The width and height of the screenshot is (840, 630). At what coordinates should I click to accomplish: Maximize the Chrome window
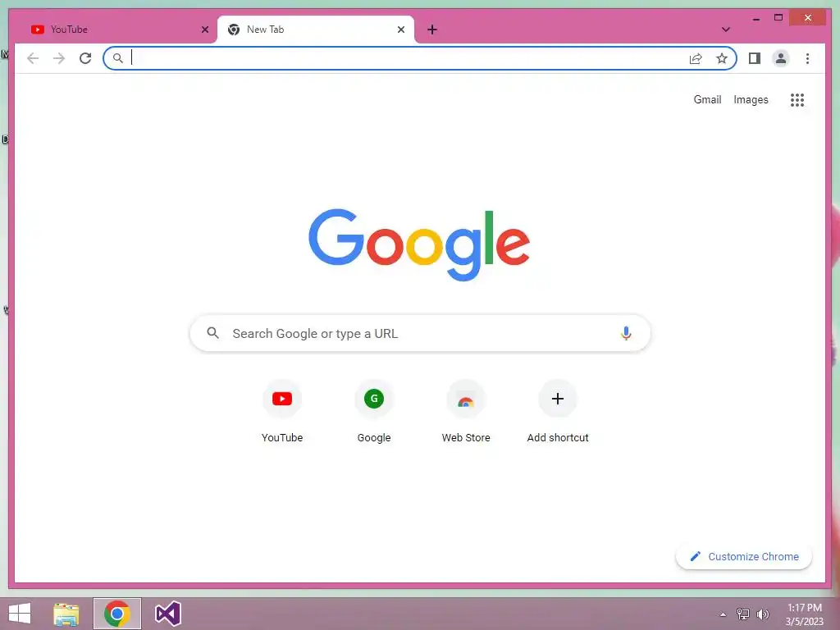pos(778,18)
